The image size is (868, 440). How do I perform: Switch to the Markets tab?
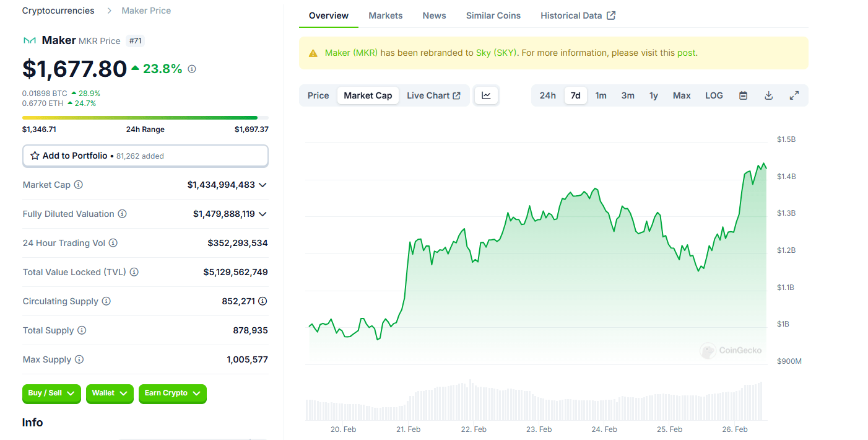coord(385,15)
